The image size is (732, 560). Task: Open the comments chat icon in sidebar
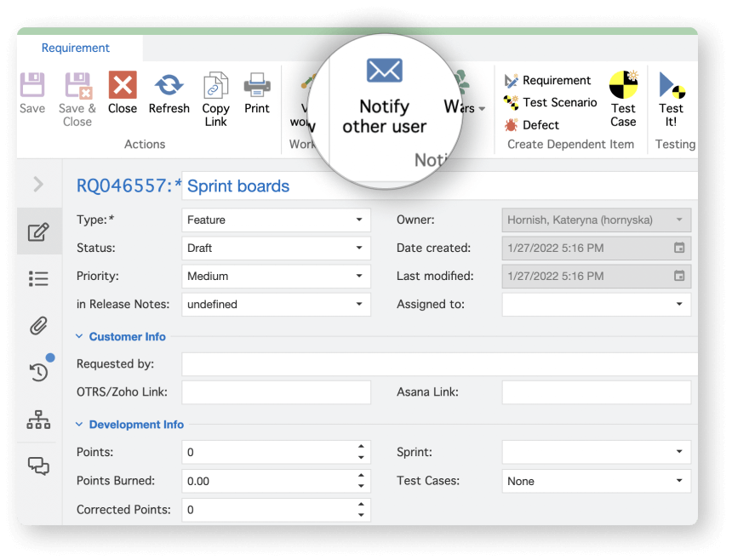(38, 466)
